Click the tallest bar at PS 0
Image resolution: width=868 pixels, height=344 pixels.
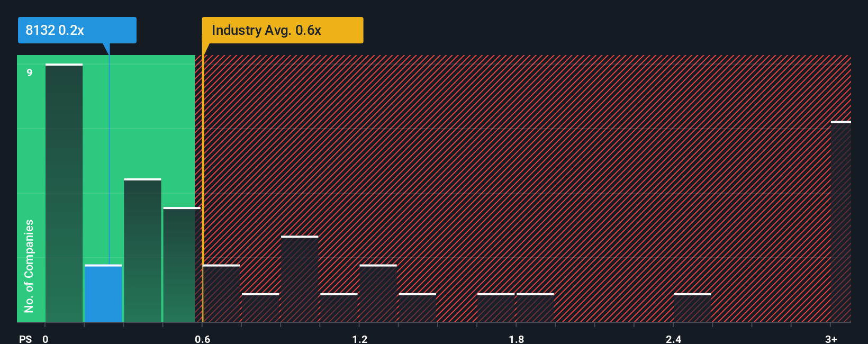tap(64, 193)
